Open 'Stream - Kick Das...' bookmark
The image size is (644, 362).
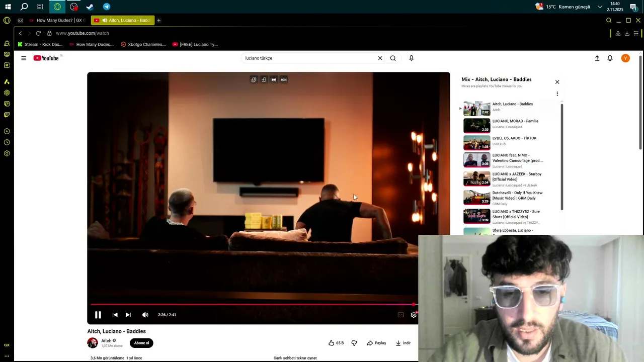coord(40,44)
